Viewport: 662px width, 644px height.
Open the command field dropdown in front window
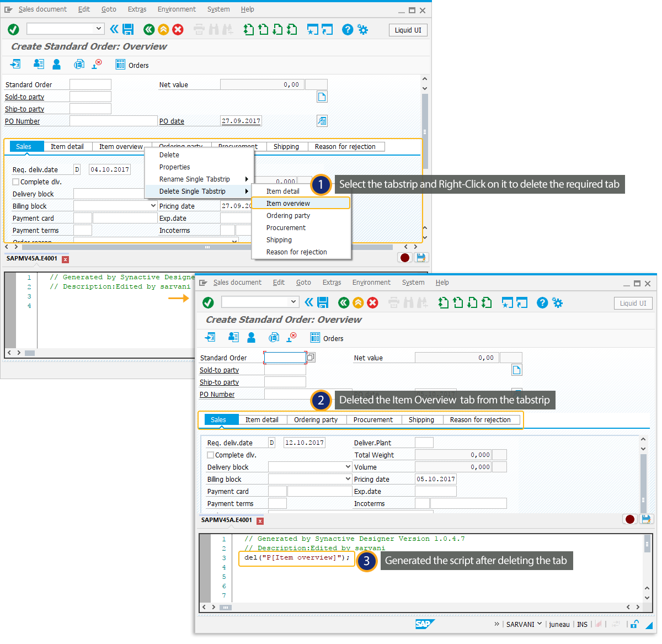coord(293,302)
